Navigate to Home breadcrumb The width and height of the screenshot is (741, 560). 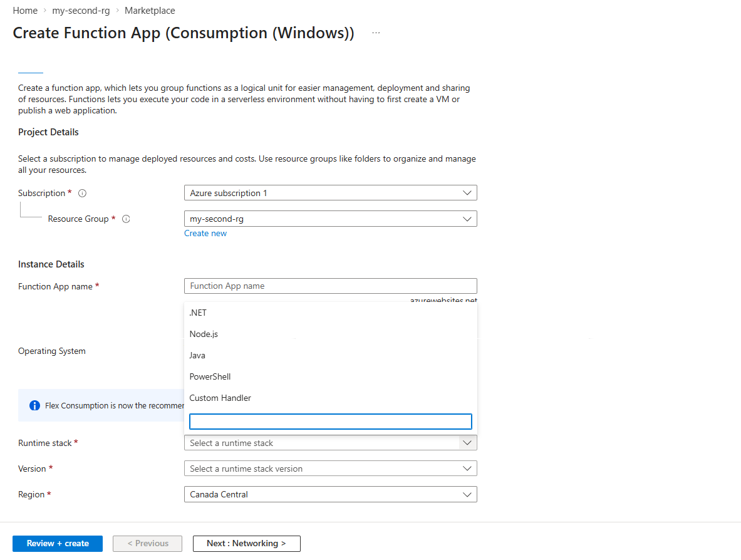point(25,11)
